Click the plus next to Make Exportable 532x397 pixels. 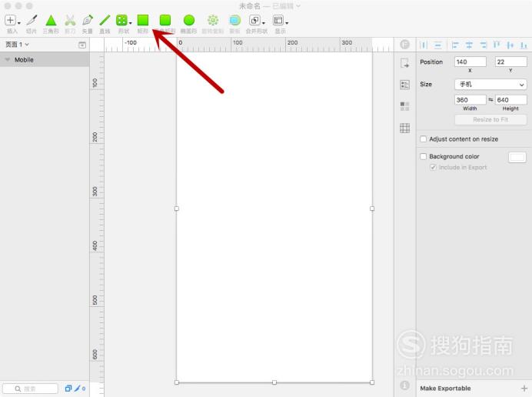click(524, 389)
